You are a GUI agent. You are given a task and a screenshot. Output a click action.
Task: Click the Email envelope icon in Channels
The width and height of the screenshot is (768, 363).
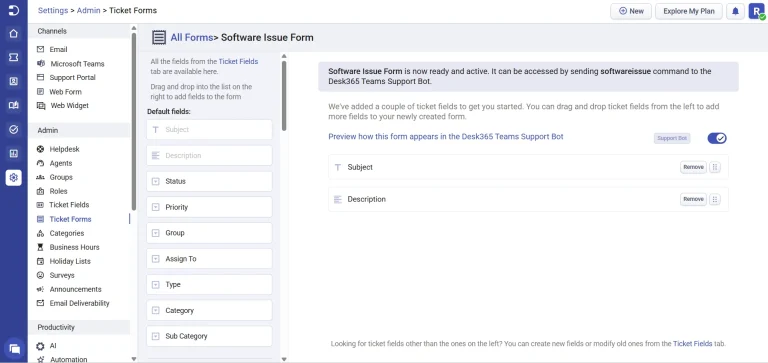click(x=40, y=49)
